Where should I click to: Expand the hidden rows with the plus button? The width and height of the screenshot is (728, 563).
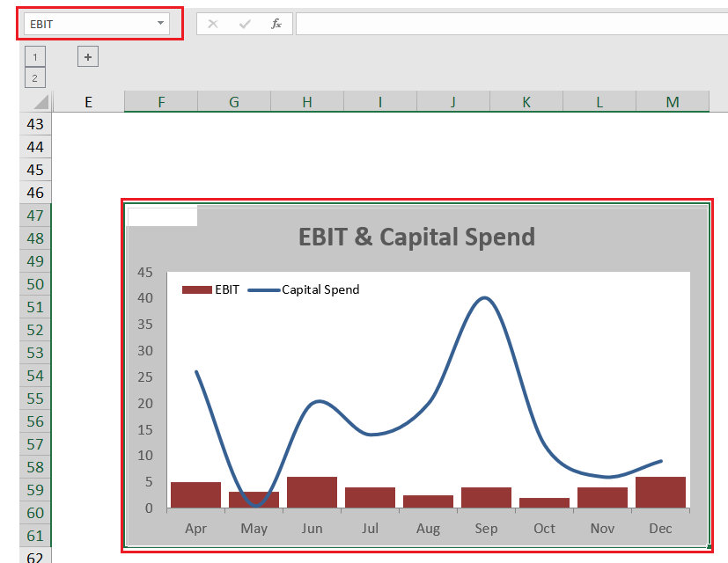pos(87,56)
